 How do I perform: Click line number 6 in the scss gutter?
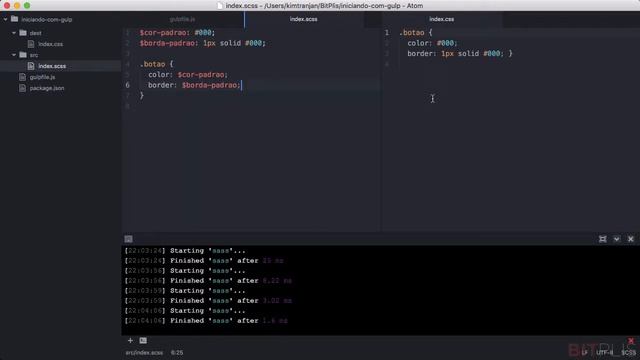pos(128,85)
